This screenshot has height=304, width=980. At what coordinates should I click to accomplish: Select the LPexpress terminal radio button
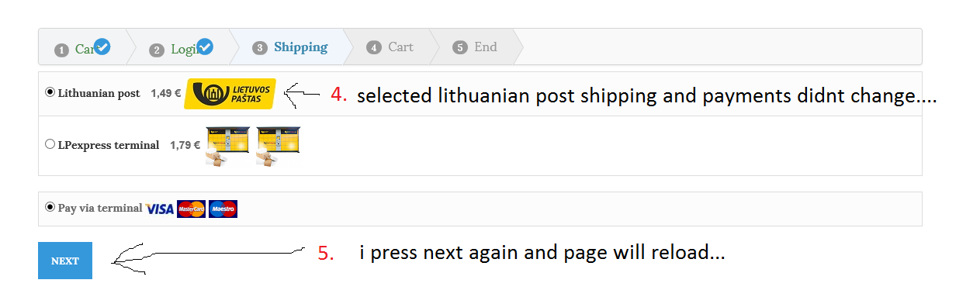tap(50, 144)
